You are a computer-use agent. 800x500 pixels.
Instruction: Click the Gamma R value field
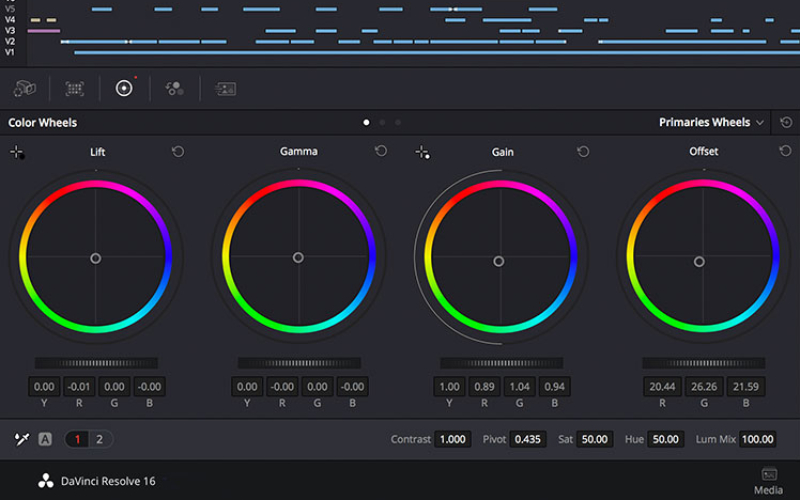point(282,387)
